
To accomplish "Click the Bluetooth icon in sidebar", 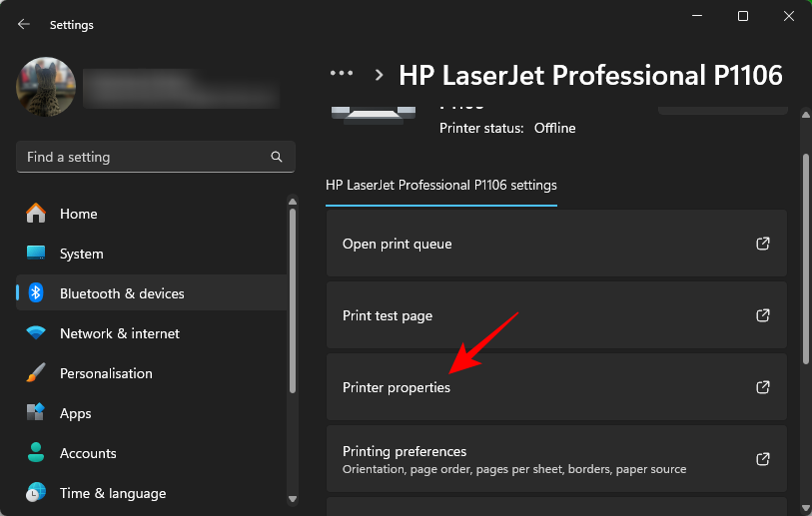I will [36, 293].
